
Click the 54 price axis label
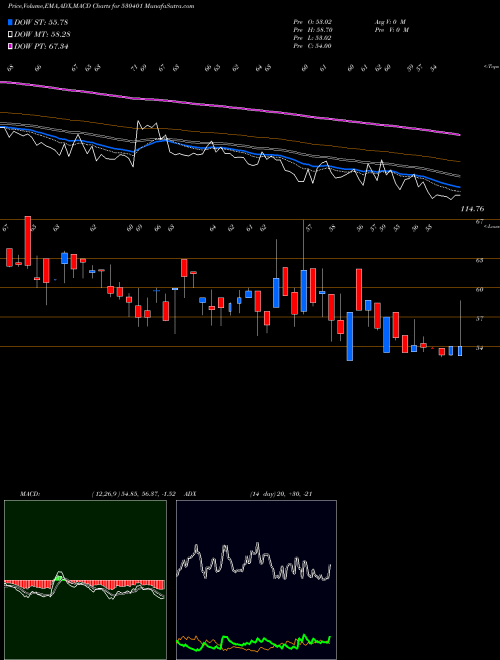tap(479, 348)
